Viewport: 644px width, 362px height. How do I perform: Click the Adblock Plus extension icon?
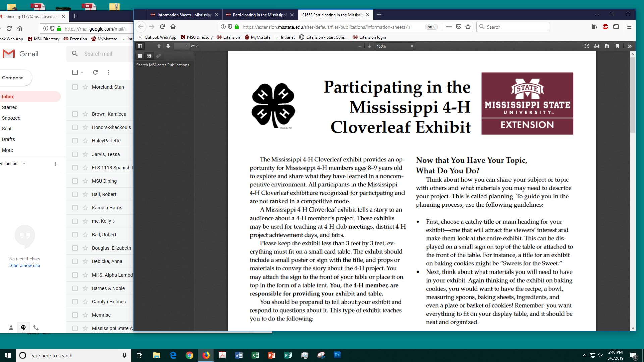point(605,27)
